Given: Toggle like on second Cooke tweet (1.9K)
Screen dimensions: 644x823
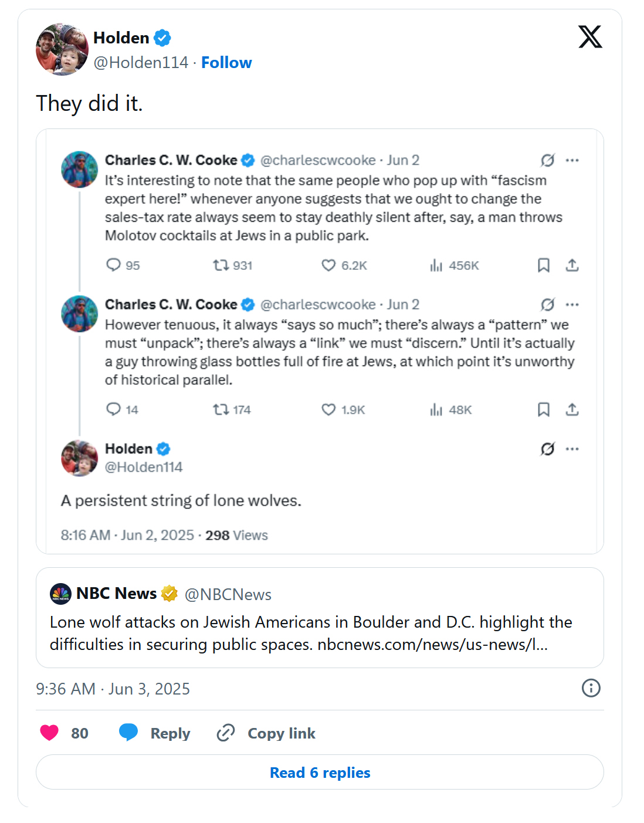Looking at the screenshot, I should [x=328, y=409].
